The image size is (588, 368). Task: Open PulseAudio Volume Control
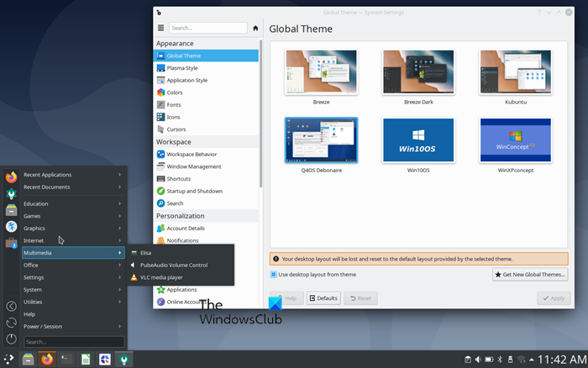point(181,265)
